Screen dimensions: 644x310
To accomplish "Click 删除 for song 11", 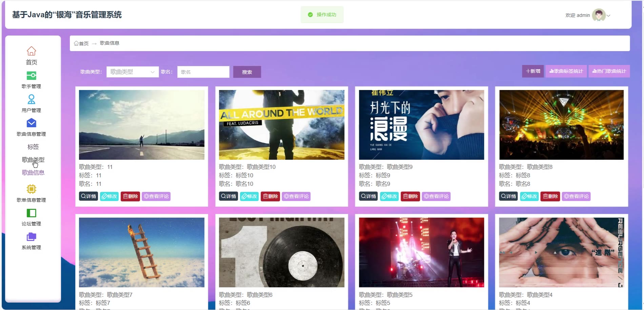I will (130, 196).
